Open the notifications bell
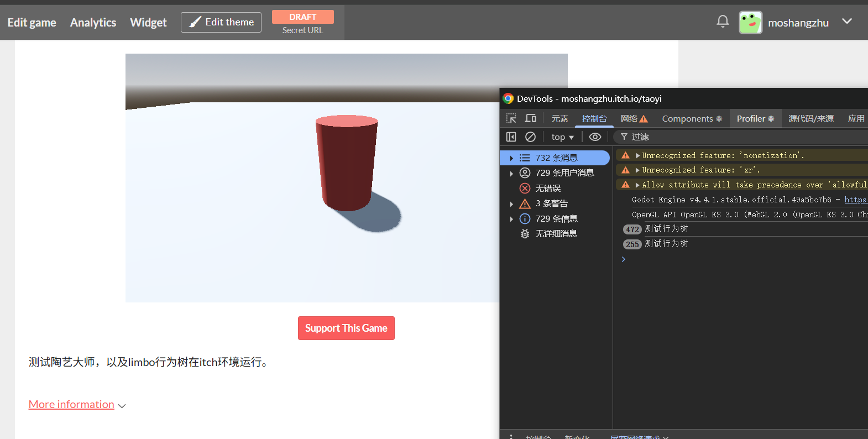Viewport: 868px width, 439px height. pos(723,22)
